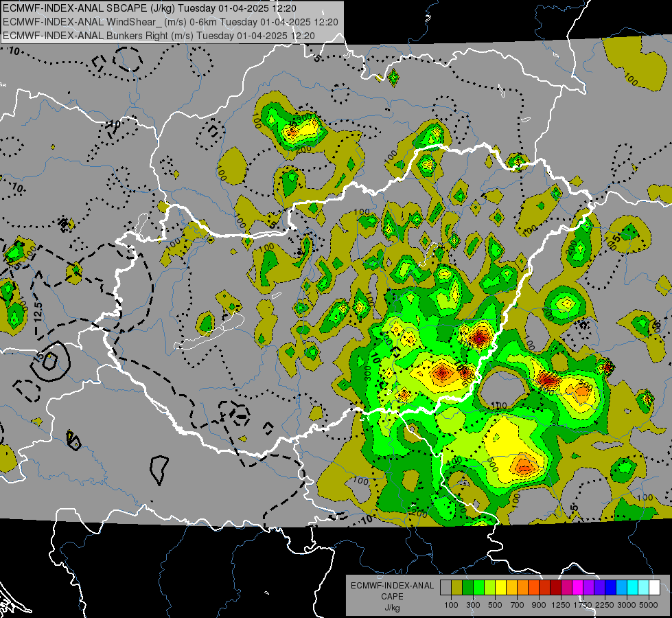Select the sky blue swatch before 3000
Screen dimensions: 672x618
(622, 587)
